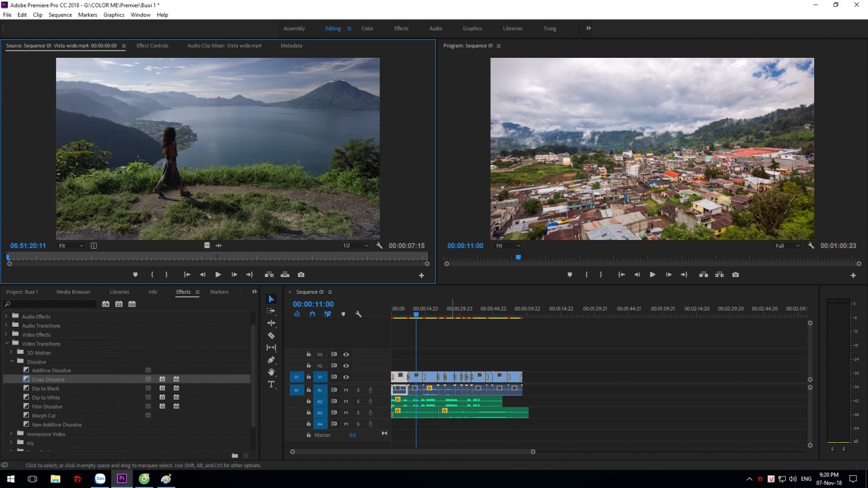Select the Slip tool
This screenshot has width=868, height=488.
click(271, 347)
